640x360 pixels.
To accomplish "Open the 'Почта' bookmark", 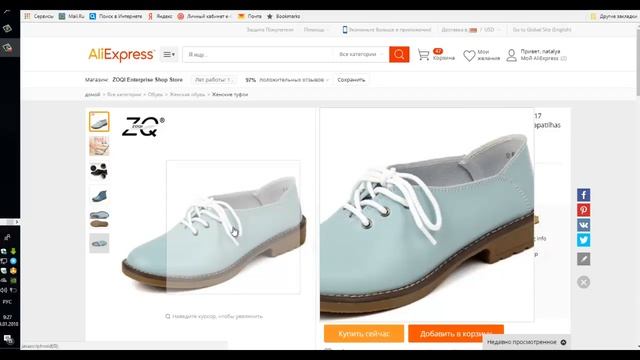I will coord(249,16).
